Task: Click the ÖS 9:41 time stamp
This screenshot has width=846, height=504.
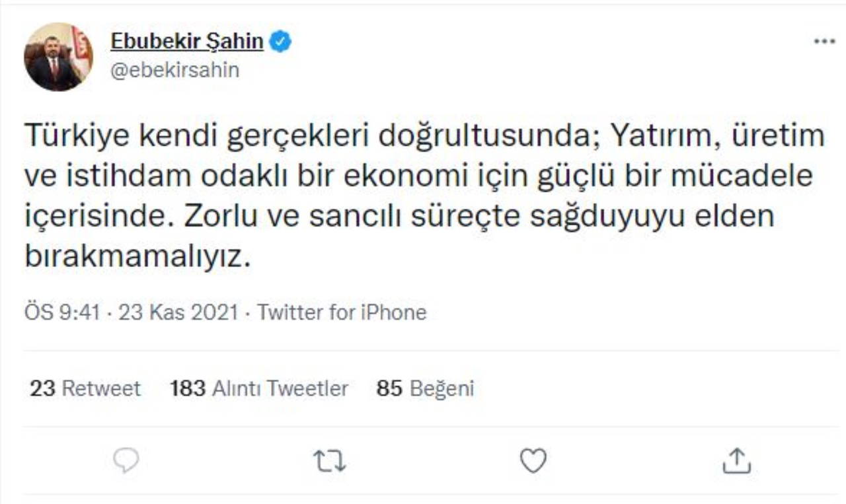Action: point(62,312)
